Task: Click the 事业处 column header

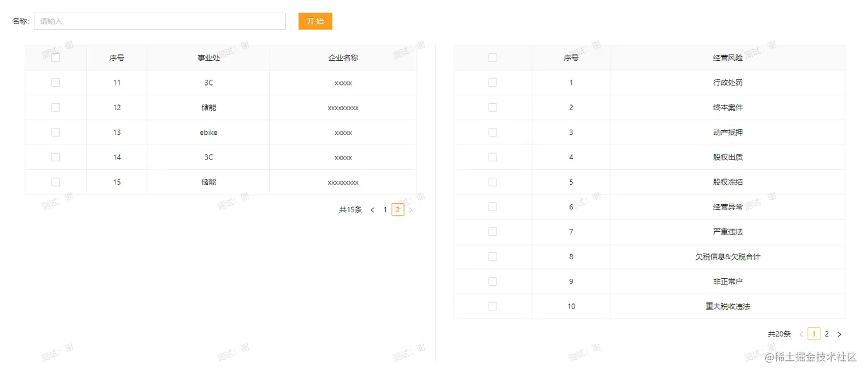Action: click(x=208, y=58)
